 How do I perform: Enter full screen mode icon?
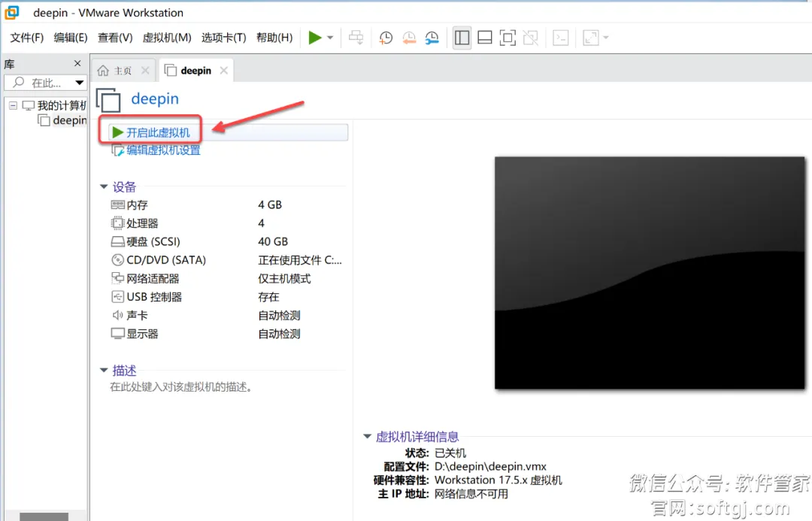(x=507, y=38)
